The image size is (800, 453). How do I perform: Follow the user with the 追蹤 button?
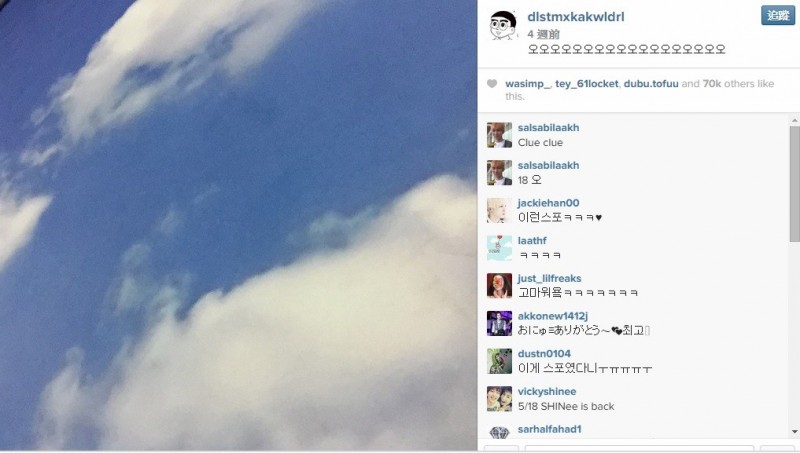pos(778,15)
